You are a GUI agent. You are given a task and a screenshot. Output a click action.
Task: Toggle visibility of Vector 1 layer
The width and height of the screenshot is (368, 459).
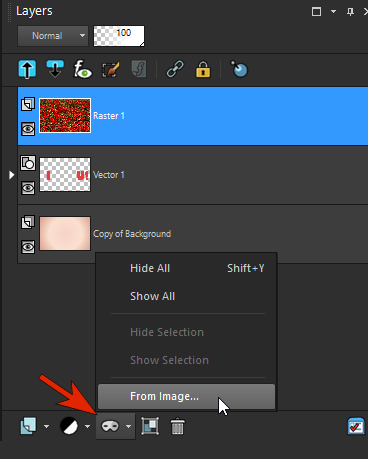pyautogui.click(x=28, y=188)
